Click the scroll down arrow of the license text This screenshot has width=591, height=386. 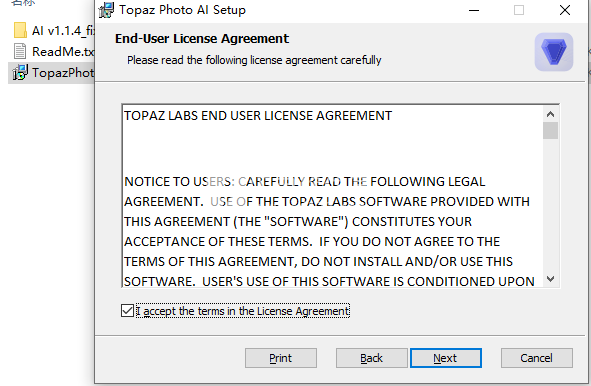550,279
